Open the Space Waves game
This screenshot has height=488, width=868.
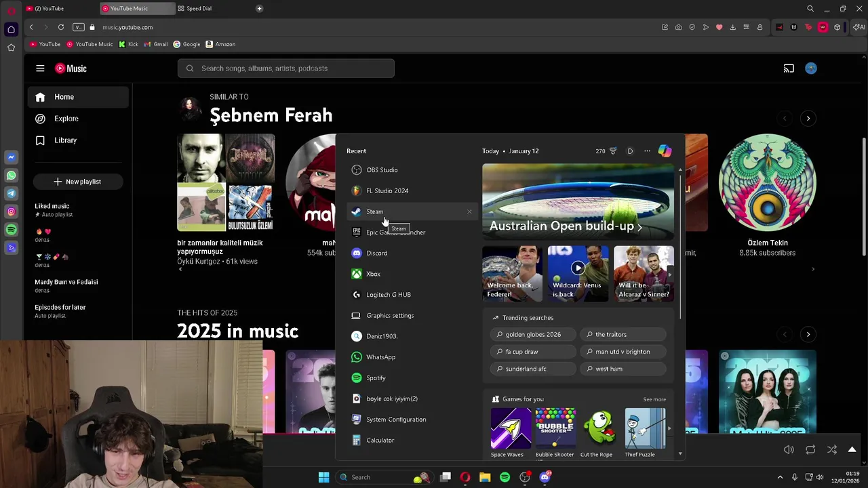pyautogui.click(x=511, y=433)
